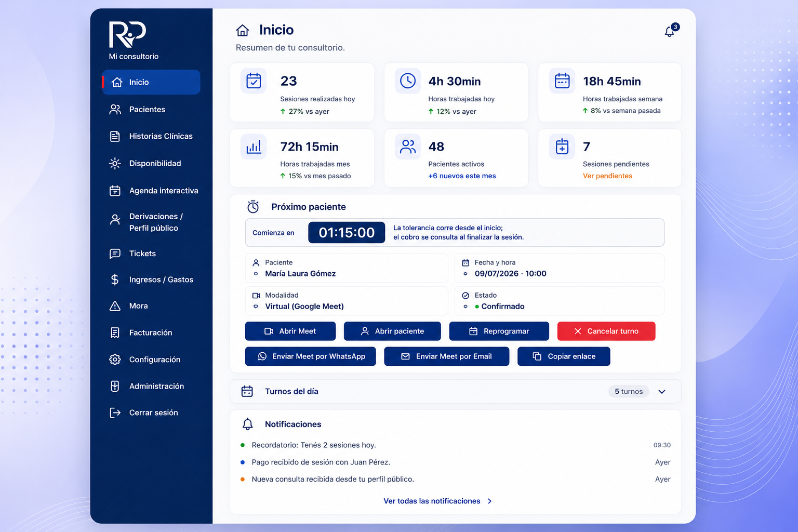
Task: Click people icon on Pacientes activos card
Action: (x=408, y=147)
